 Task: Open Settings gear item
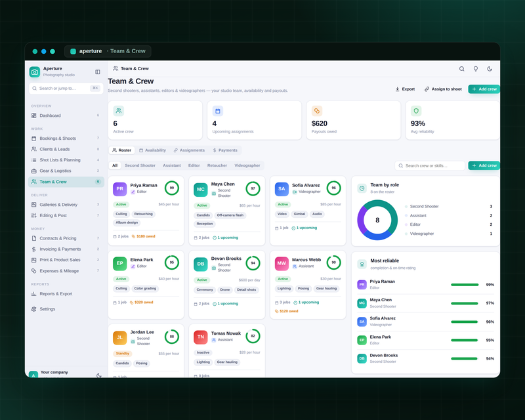coord(66,309)
